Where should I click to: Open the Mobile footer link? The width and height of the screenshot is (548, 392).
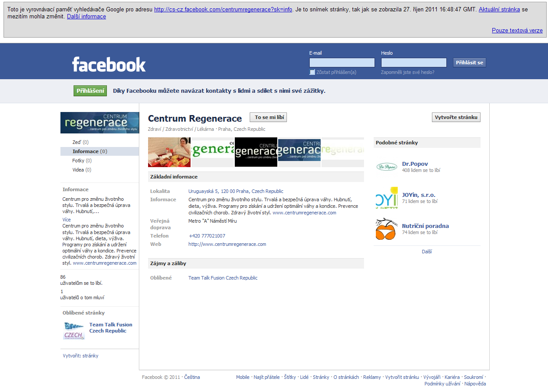coord(243,377)
